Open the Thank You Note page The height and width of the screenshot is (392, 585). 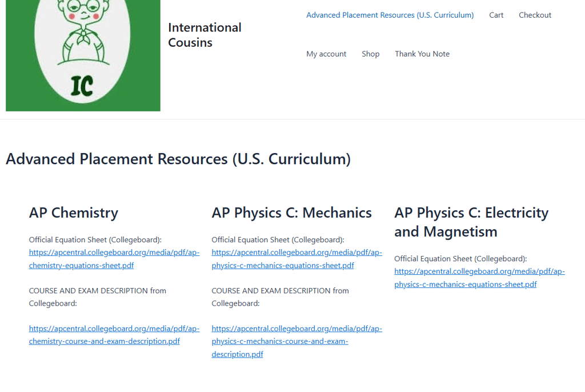[422, 54]
